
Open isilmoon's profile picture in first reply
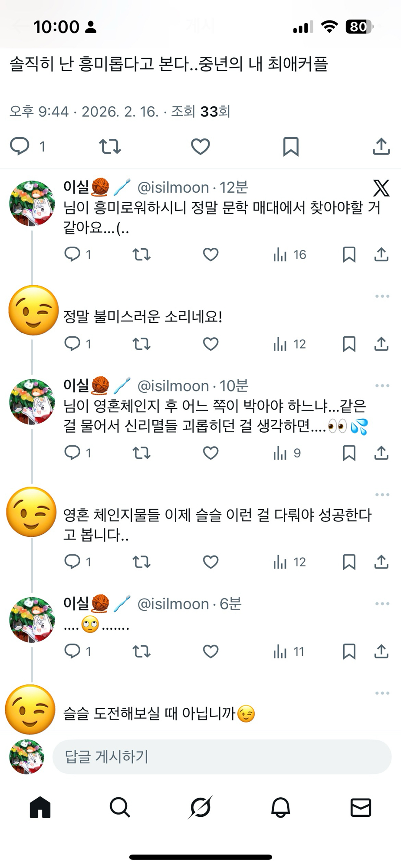[32, 204]
